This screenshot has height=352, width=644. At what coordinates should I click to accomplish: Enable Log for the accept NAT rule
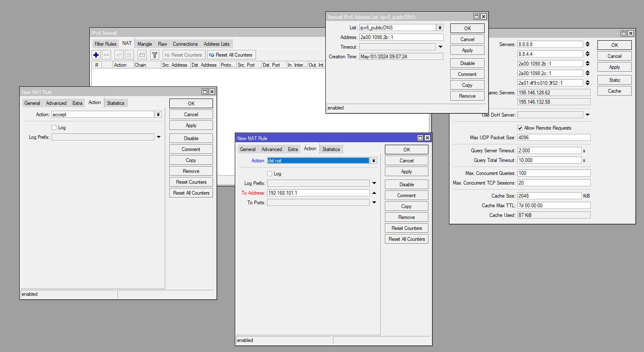click(x=54, y=127)
